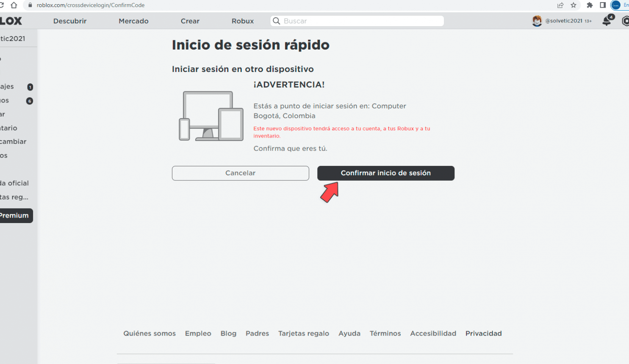Click the red account access warning text
This screenshot has width=629, height=364.
(342, 132)
